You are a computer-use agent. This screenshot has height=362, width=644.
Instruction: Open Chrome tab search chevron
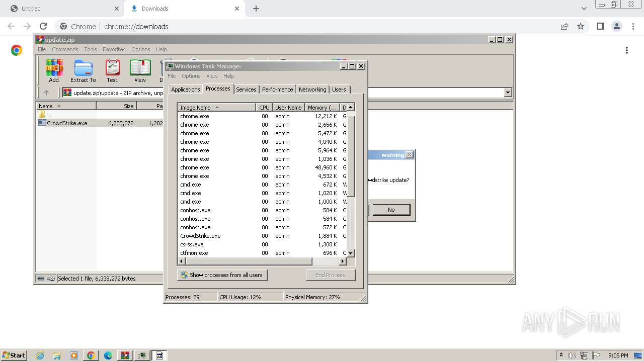[584, 9]
